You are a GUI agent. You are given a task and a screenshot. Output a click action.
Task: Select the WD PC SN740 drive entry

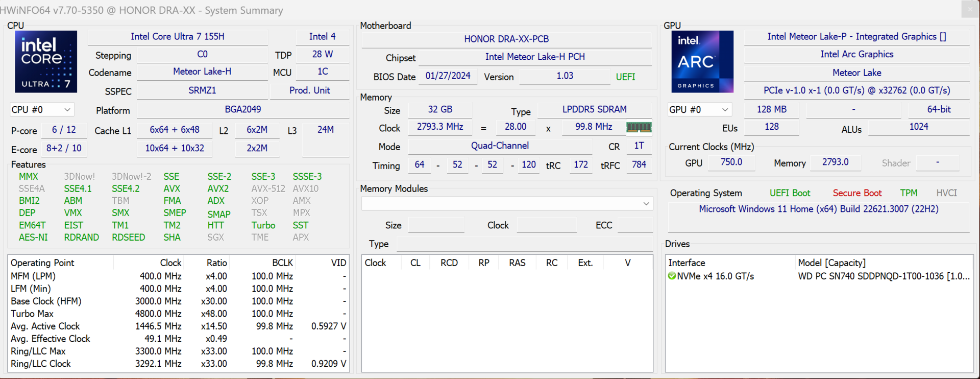pyautogui.click(x=883, y=276)
